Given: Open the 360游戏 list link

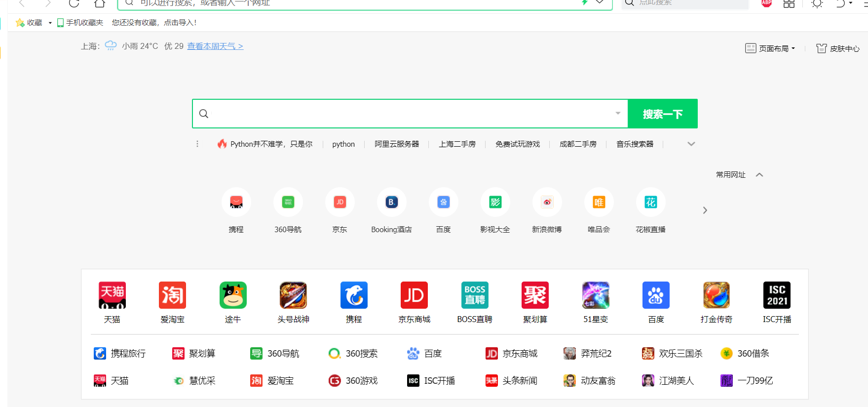Looking at the screenshot, I should pyautogui.click(x=353, y=380).
